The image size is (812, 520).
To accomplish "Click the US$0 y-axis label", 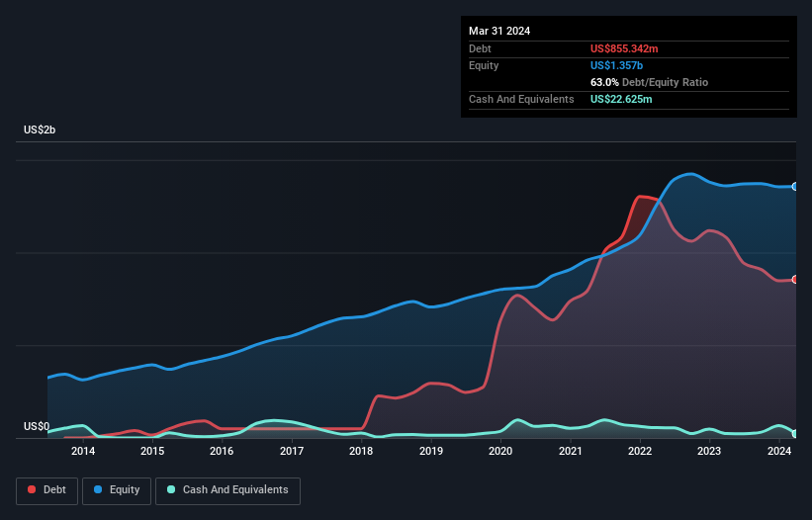I will point(37,426).
